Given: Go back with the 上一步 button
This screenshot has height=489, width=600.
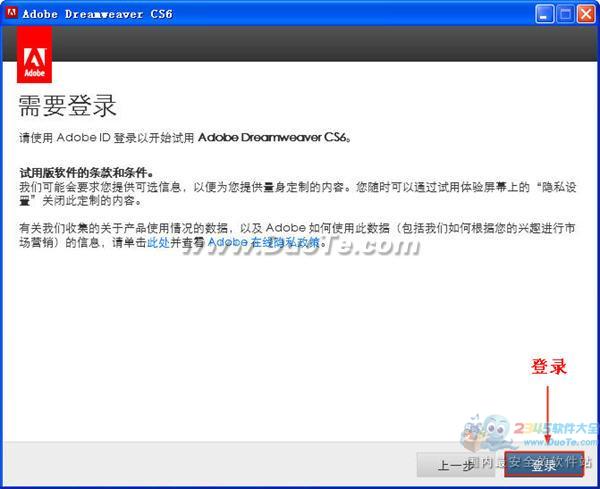Looking at the screenshot, I should tap(456, 465).
